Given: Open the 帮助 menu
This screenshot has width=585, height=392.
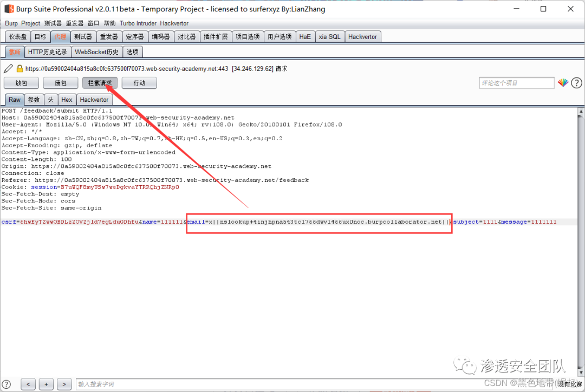Looking at the screenshot, I should (x=109, y=23).
